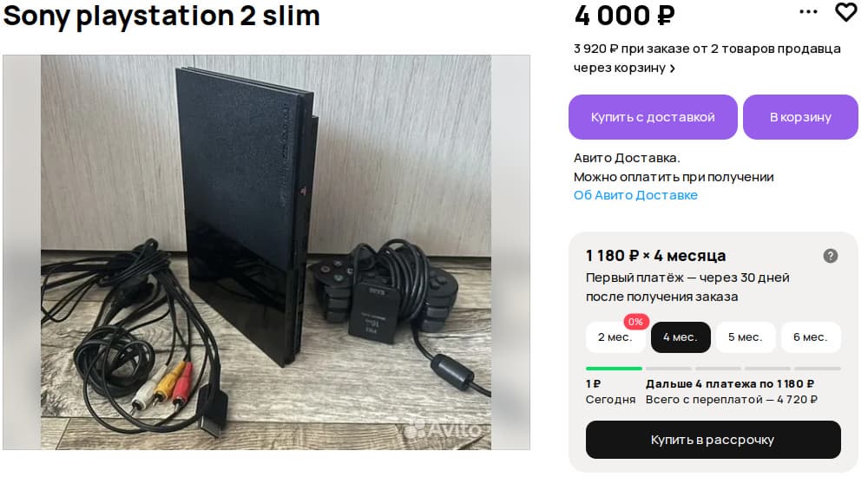Screen dimensions: 868x477
Task: Click the 0% red badge
Action: [x=635, y=322]
